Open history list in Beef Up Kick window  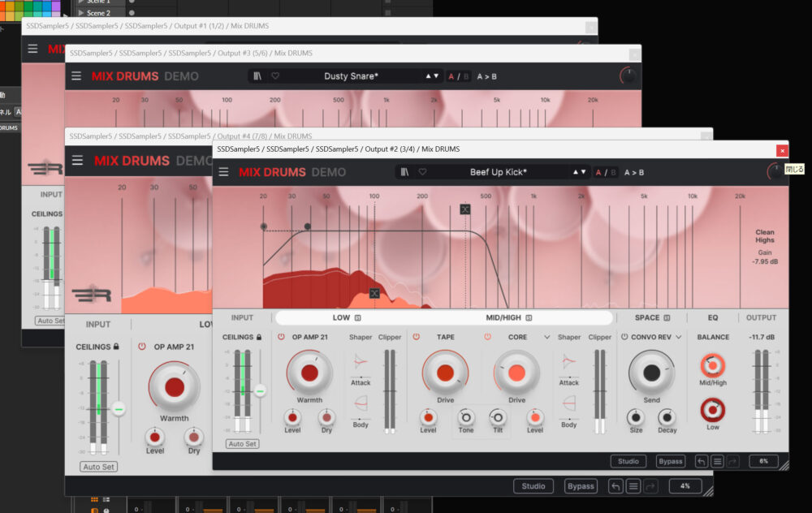[x=717, y=461]
